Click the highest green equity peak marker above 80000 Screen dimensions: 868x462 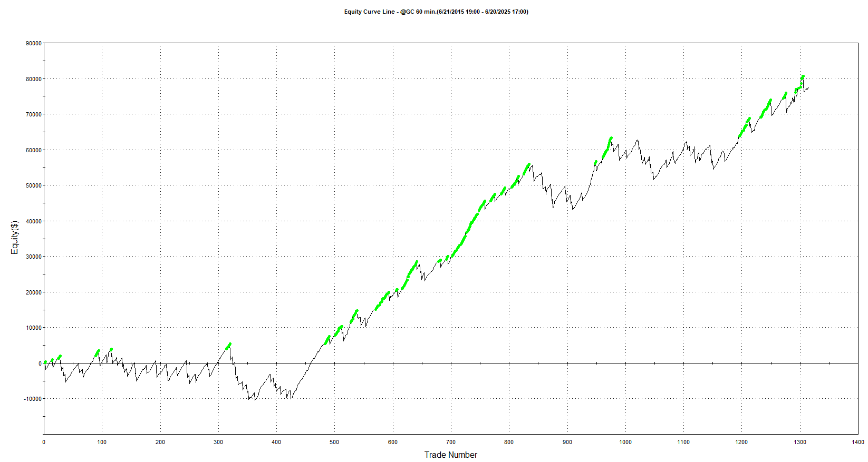click(x=803, y=76)
